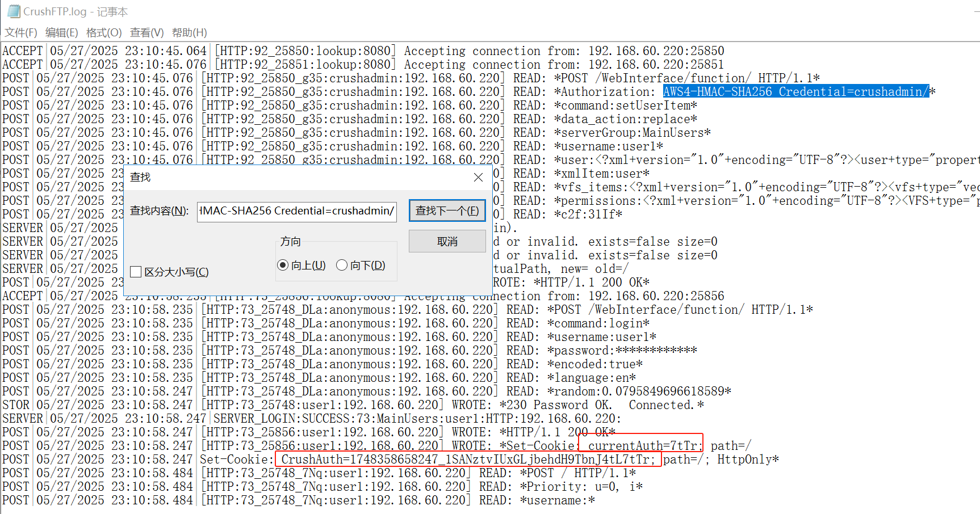Enable the 区分大小写(C) checkbox
Viewport: 980px width, 514px height.
click(136, 272)
